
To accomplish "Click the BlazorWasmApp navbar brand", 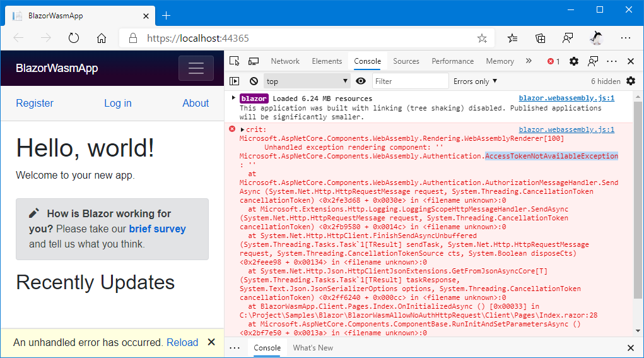I will click(57, 68).
